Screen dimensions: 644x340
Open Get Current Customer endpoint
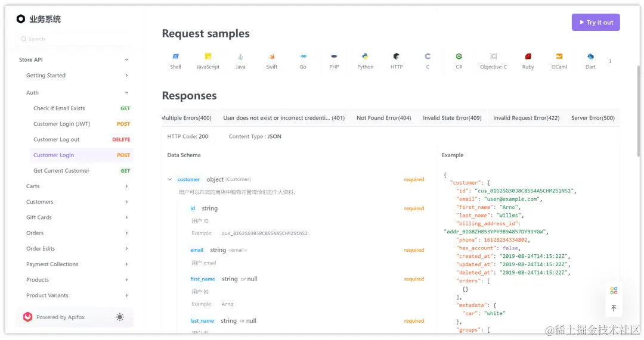(81, 171)
